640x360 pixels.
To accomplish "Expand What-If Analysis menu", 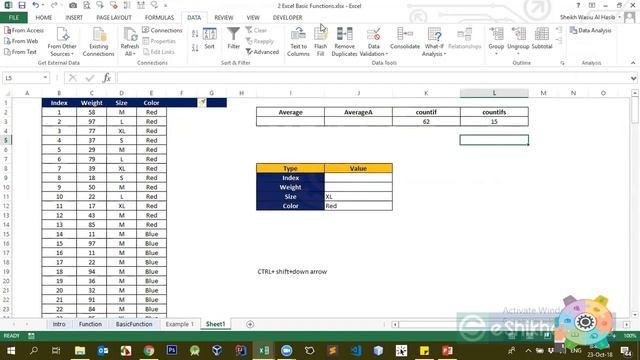I will (x=434, y=41).
